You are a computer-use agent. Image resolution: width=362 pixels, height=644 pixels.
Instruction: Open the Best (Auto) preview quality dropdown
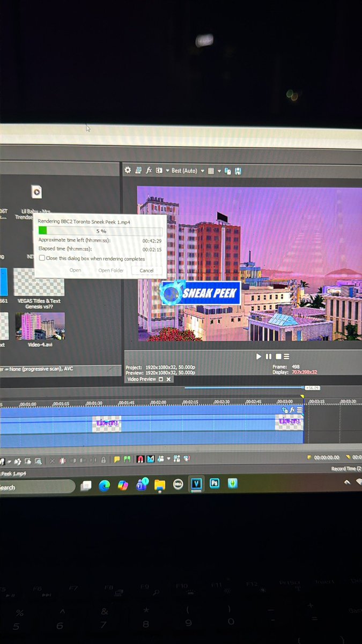coord(187,171)
